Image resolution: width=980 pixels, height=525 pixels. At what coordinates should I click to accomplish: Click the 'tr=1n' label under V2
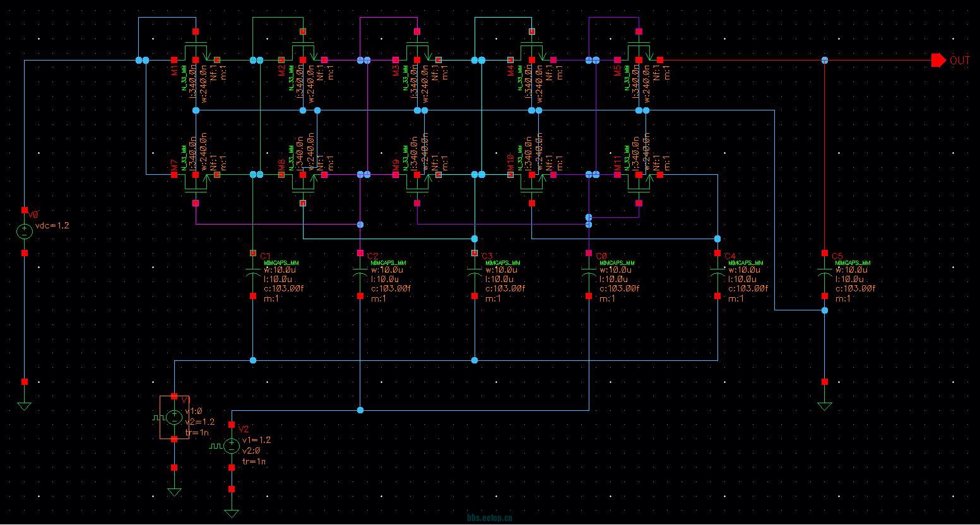coord(254,461)
